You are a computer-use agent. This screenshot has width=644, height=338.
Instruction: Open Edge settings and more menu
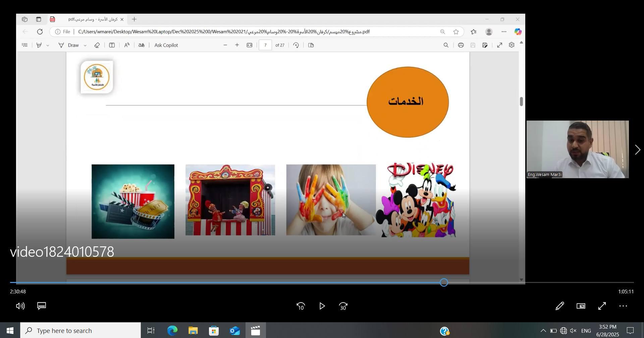[x=504, y=32]
